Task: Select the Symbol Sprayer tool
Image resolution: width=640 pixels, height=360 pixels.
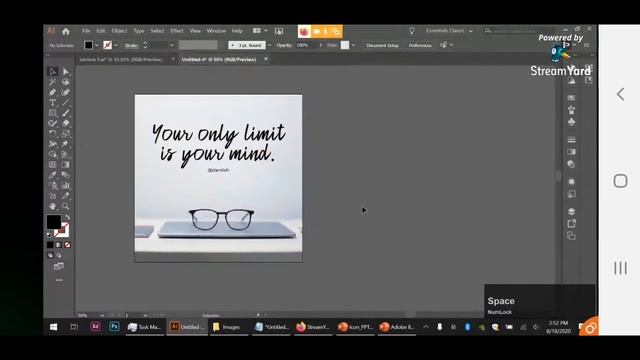Action: (53, 185)
